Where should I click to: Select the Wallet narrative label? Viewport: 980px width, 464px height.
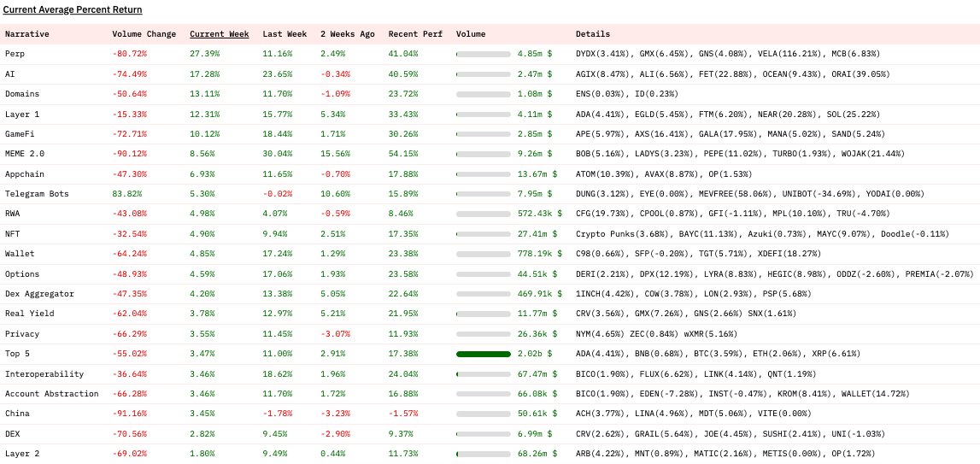(x=20, y=254)
